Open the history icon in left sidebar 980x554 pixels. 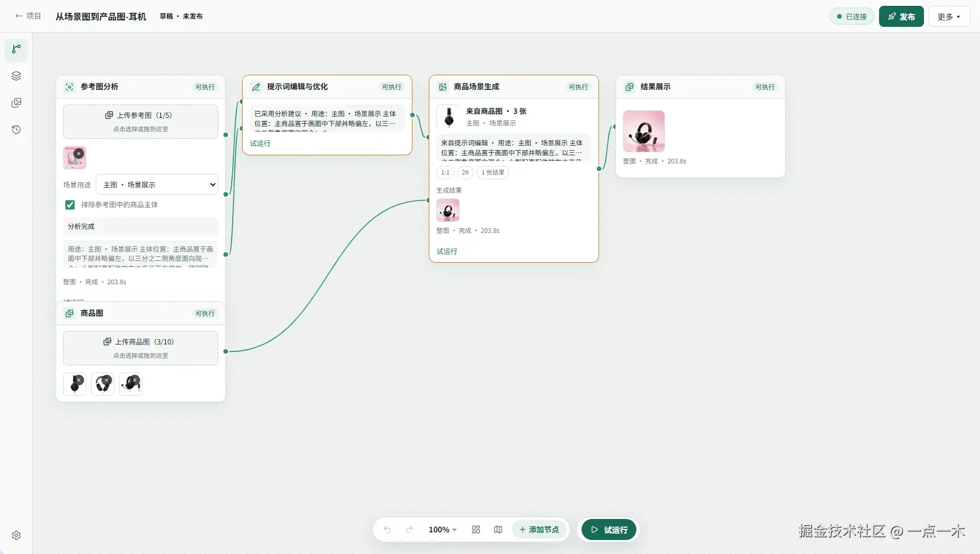(16, 130)
